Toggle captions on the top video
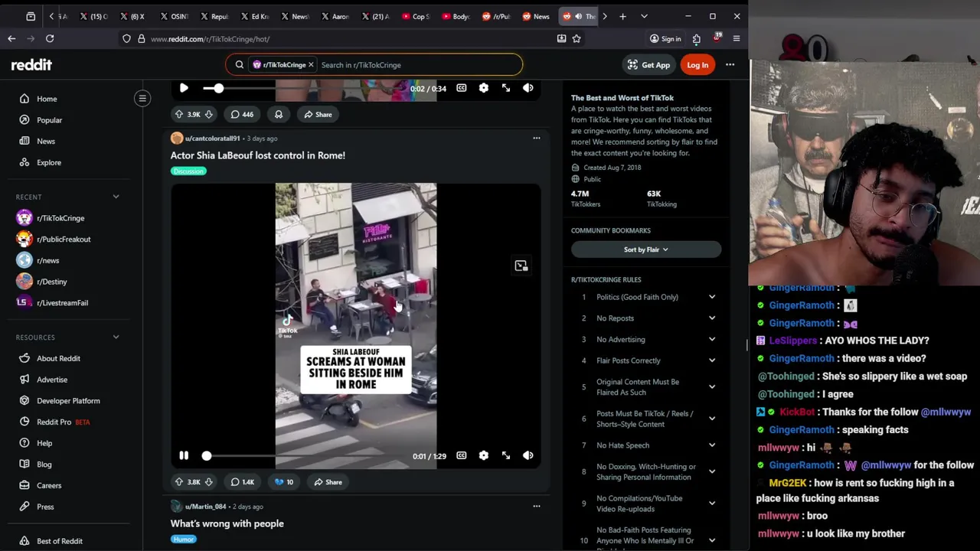Viewport: 980px width, 551px height. [462, 88]
